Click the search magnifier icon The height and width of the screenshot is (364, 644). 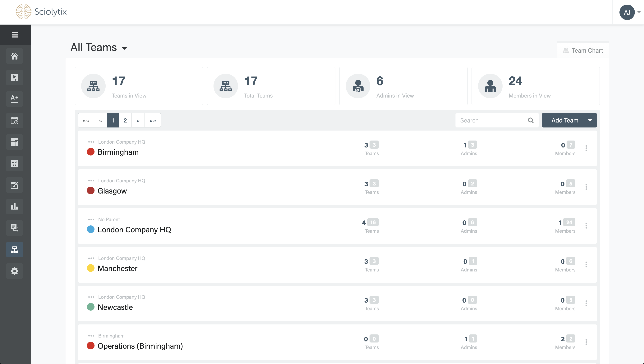pyautogui.click(x=531, y=120)
